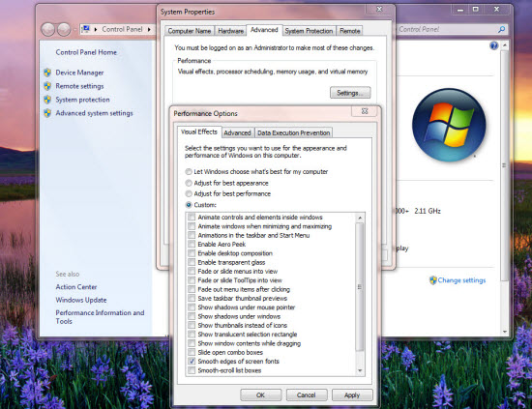Check Smooth-scroll list boxes
The height and width of the screenshot is (409, 532).
click(192, 370)
